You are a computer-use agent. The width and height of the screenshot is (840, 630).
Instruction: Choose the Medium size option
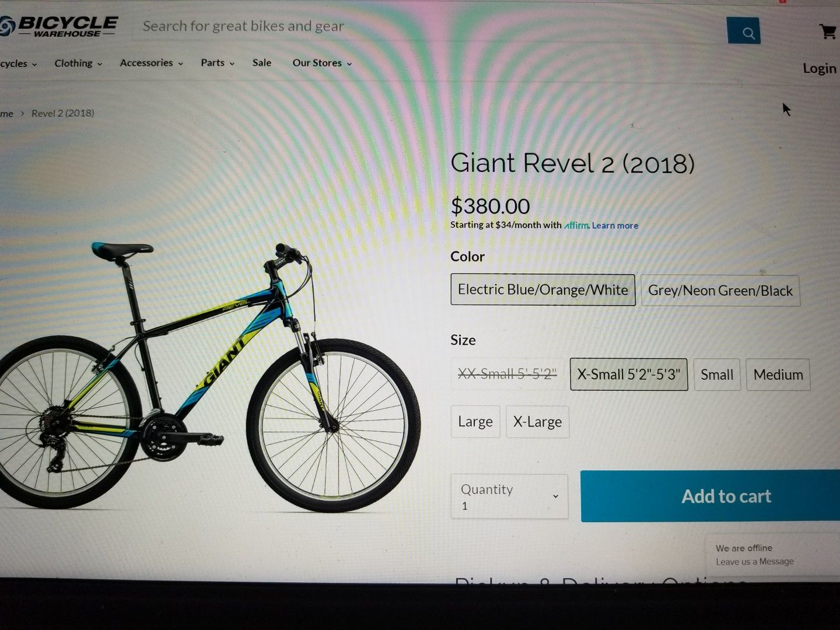[778, 374]
